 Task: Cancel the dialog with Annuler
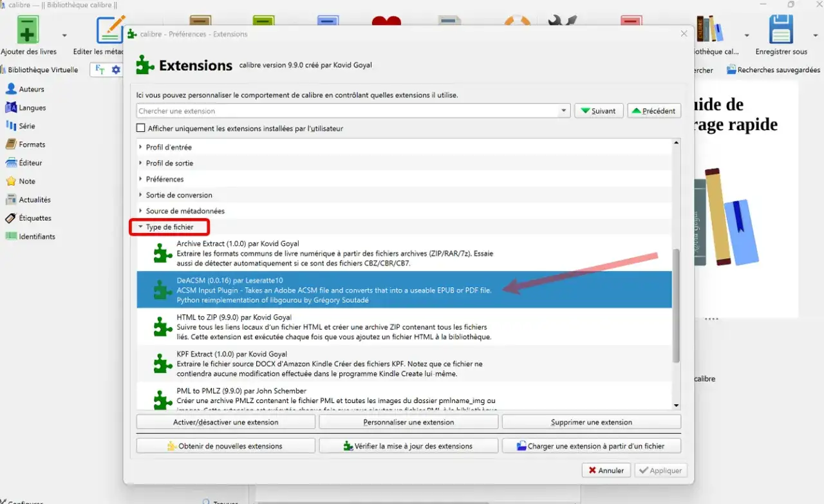(606, 471)
